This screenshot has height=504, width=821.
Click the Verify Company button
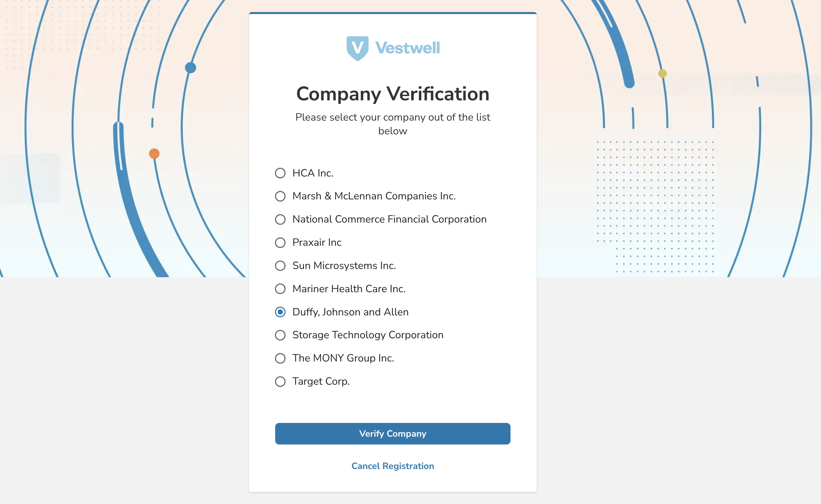coord(393,434)
